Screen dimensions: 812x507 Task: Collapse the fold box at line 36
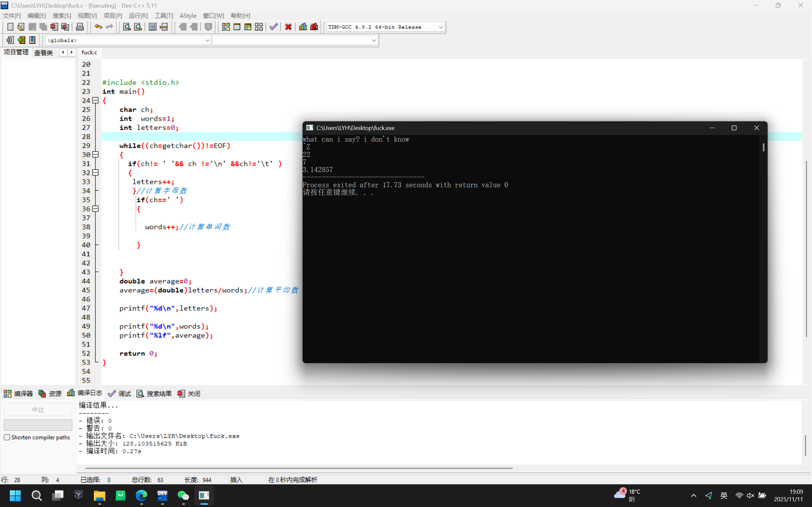pos(95,209)
